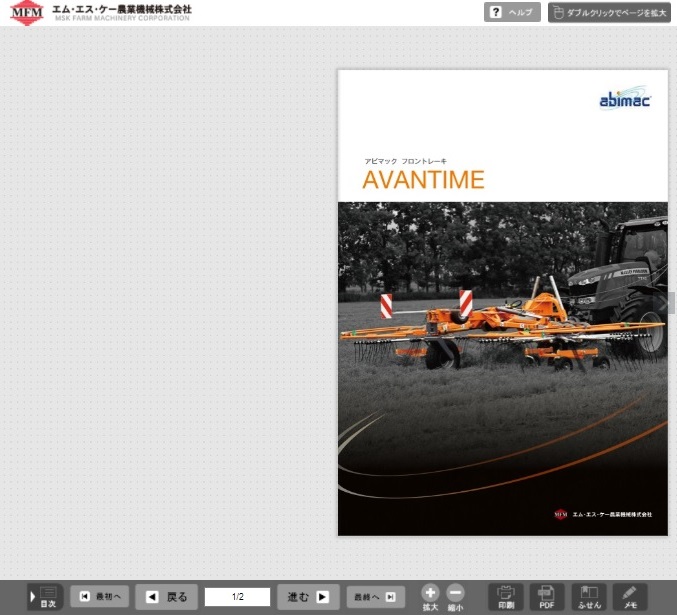The image size is (677, 615).
Task: Click the AVANTIME catalog cover page
Action: coord(503,302)
